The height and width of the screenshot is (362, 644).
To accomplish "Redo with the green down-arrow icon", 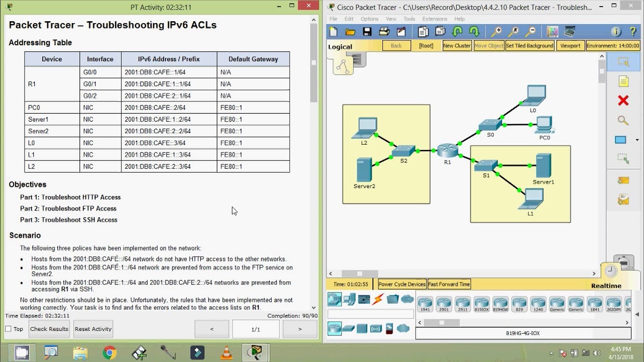I will (474, 32).
